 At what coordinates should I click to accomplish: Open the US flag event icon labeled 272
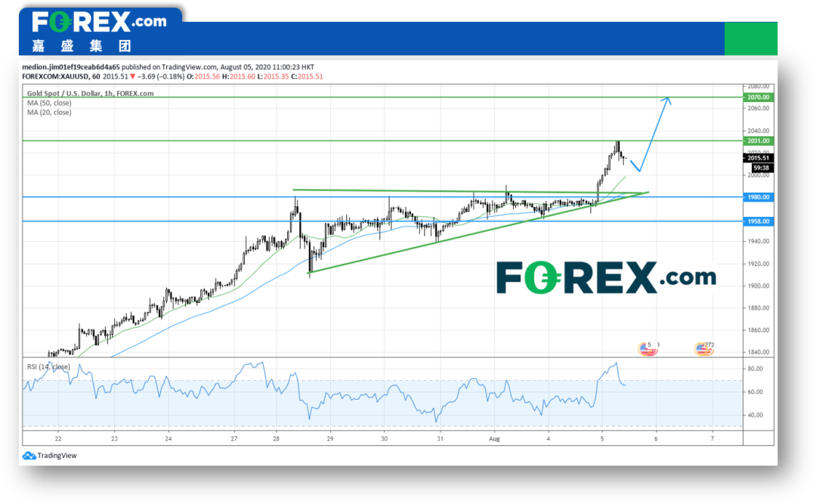pyautogui.click(x=703, y=349)
